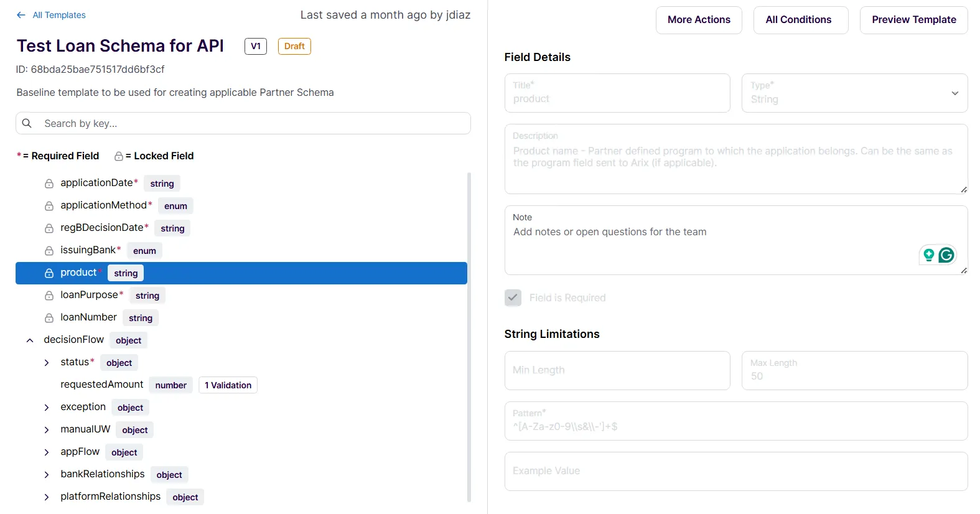Select the issuingBank field row
Viewport: 980px width, 514px height.
[x=241, y=251]
